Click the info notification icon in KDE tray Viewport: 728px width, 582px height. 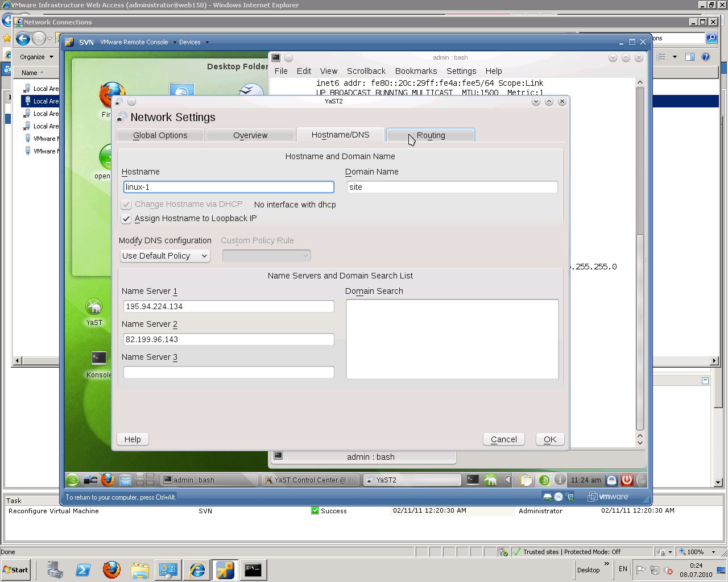click(560, 480)
